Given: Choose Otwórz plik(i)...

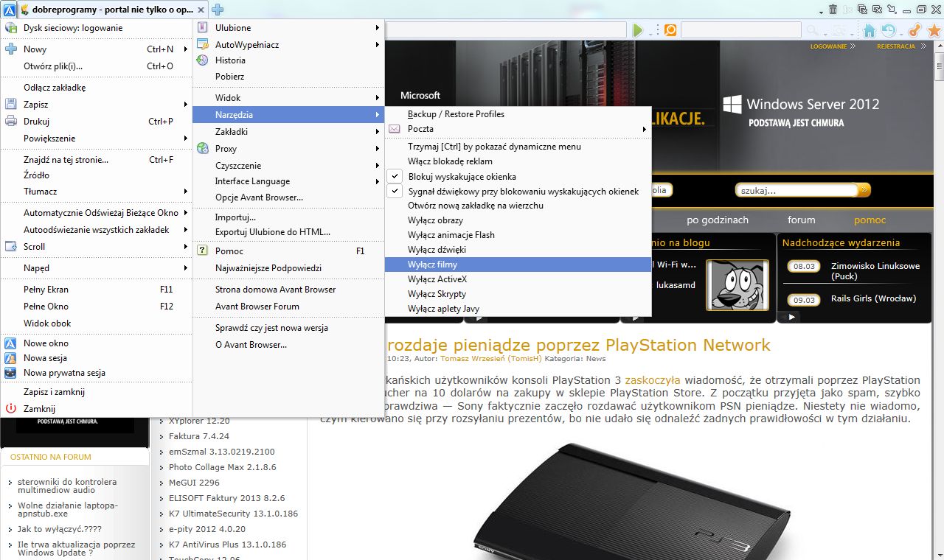Looking at the screenshot, I should tap(96, 66).
